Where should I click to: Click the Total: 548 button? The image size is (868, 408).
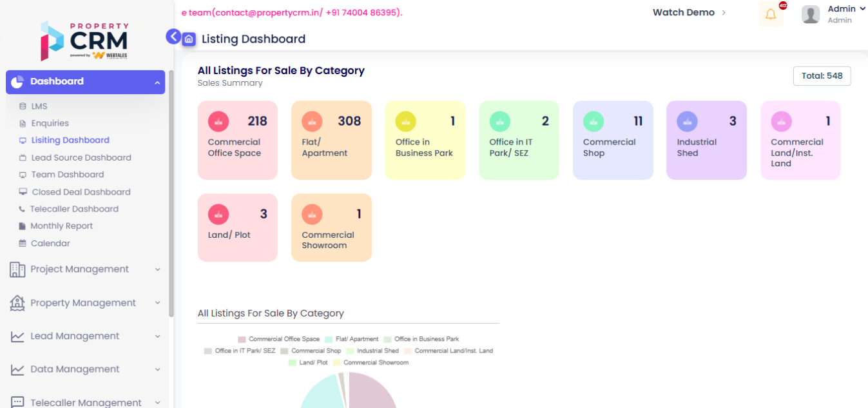click(x=822, y=76)
